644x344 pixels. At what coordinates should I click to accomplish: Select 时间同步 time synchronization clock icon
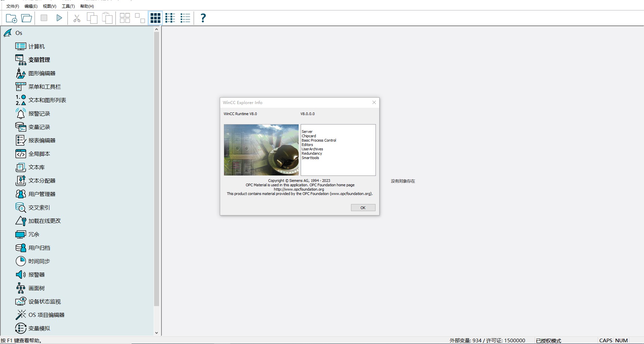[x=20, y=261]
